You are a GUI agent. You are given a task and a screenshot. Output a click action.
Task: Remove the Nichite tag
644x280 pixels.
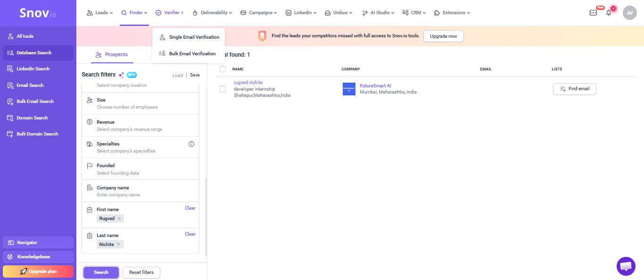118,244
